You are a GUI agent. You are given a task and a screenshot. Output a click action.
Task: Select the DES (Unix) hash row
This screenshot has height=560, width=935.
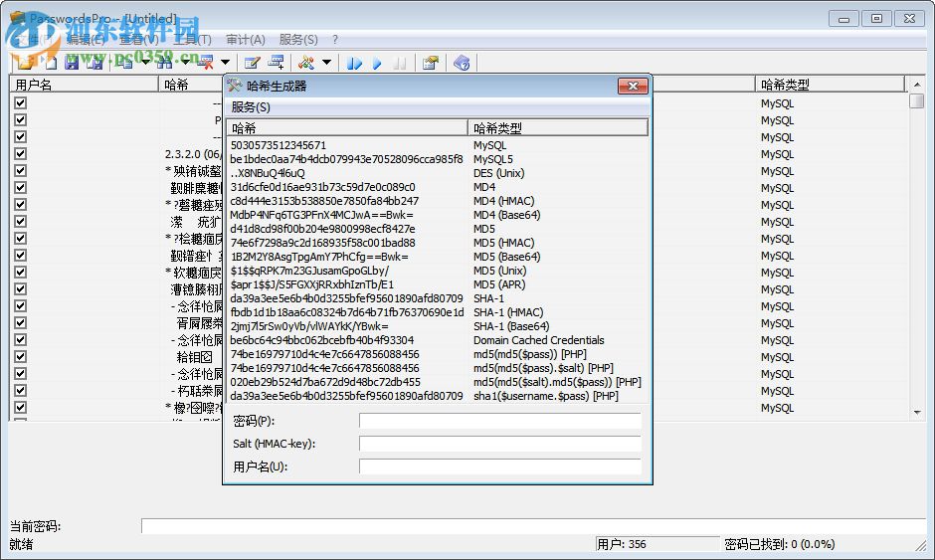pyautogui.click(x=437, y=173)
